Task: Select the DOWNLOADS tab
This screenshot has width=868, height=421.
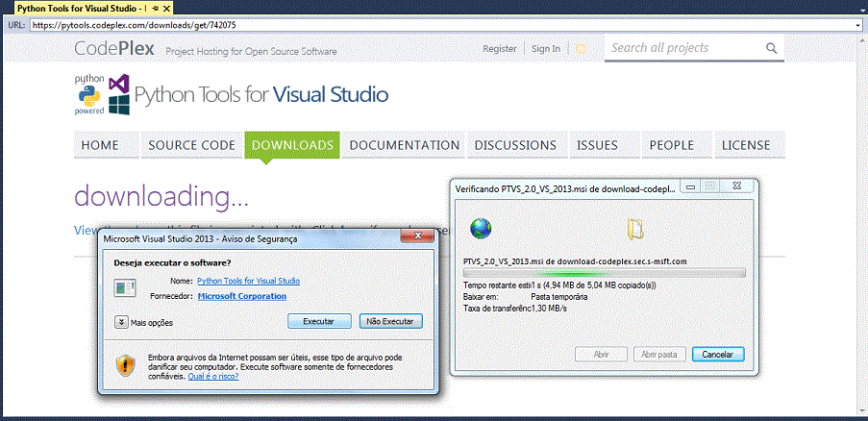Action: 292,145
